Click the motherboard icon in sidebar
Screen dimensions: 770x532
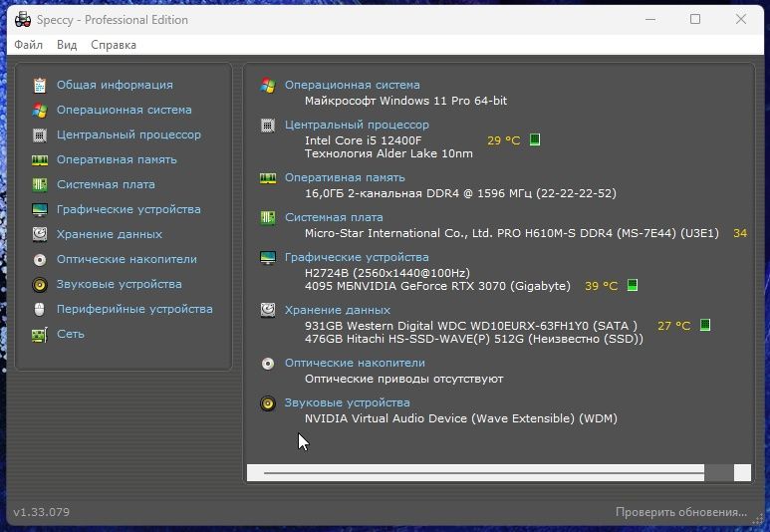pos(40,184)
